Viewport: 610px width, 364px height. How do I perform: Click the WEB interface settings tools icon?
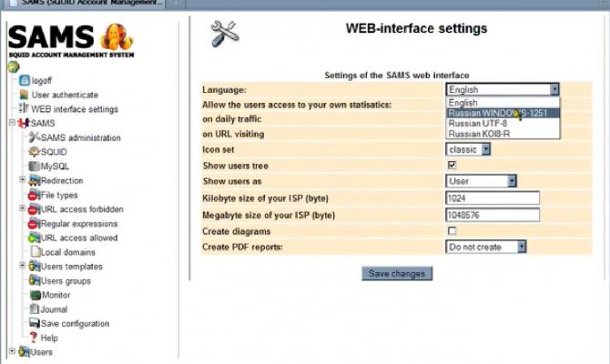click(24, 108)
